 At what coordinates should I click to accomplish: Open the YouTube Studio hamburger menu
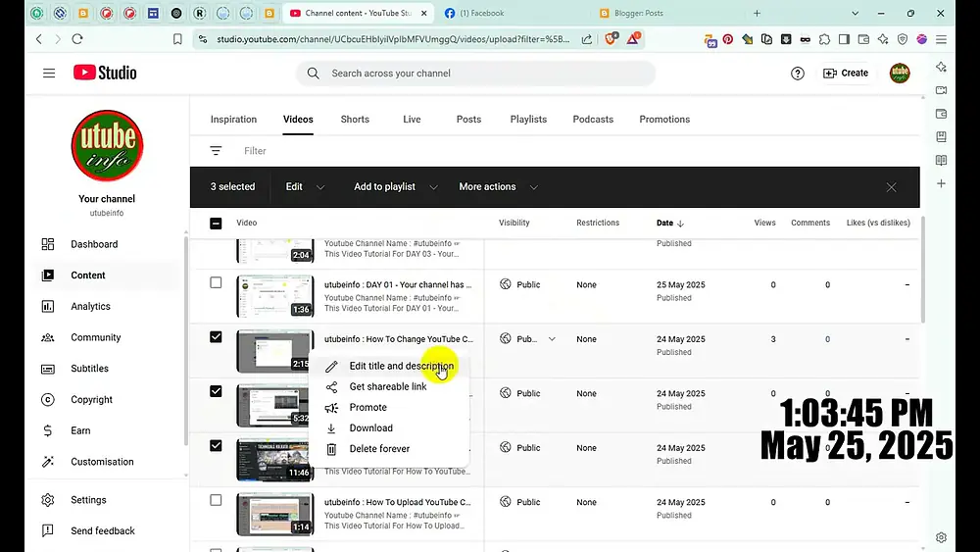(x=49, y=74)
